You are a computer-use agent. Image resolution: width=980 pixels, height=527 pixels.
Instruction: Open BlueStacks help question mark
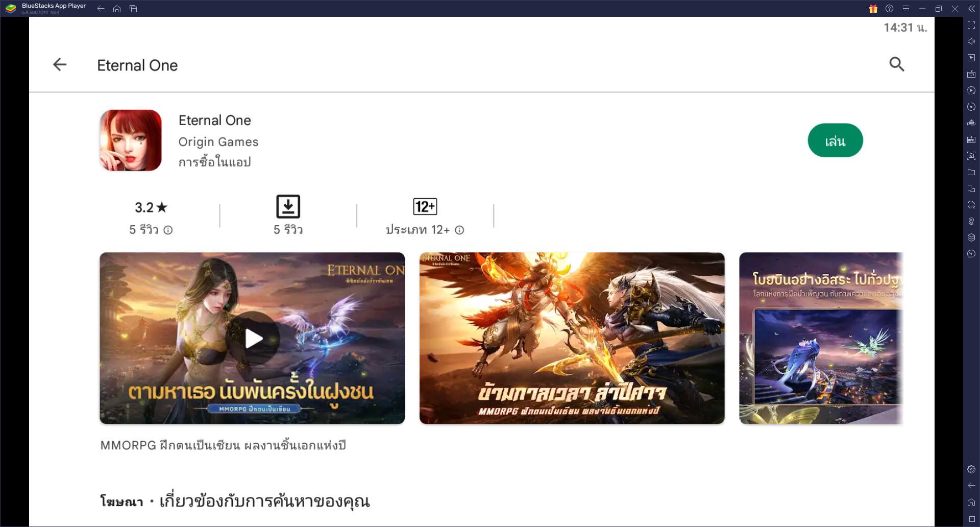tap(889, 9)
